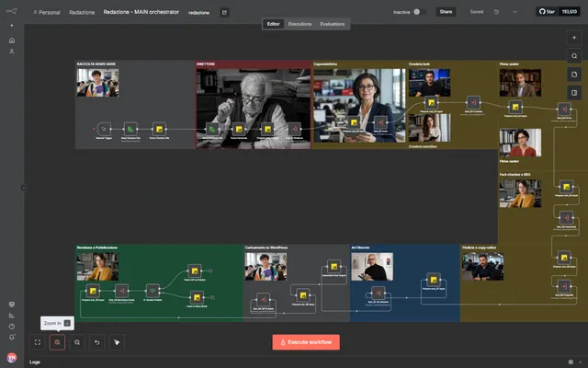Open node search with the magnifier icon
Screen dimensions: 588x368
[x=574, y=56]
